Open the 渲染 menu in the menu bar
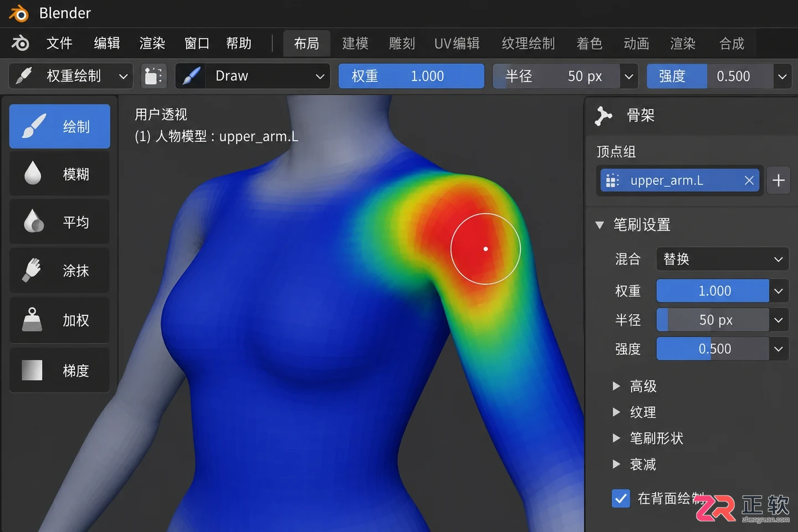Image resolution: width=798 pixels, height=532 pixels. click(152, 43)
